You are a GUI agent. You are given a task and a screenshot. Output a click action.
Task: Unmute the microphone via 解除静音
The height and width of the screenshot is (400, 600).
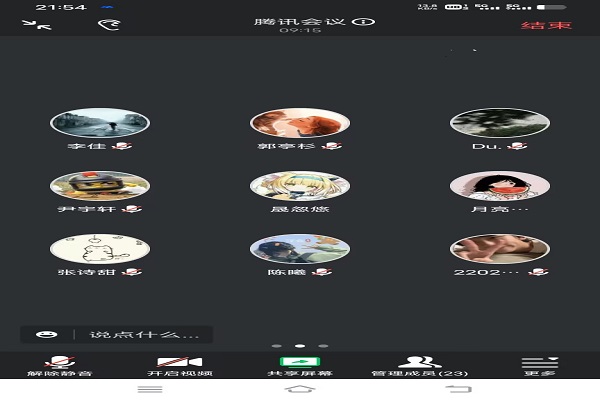(61, 365)
